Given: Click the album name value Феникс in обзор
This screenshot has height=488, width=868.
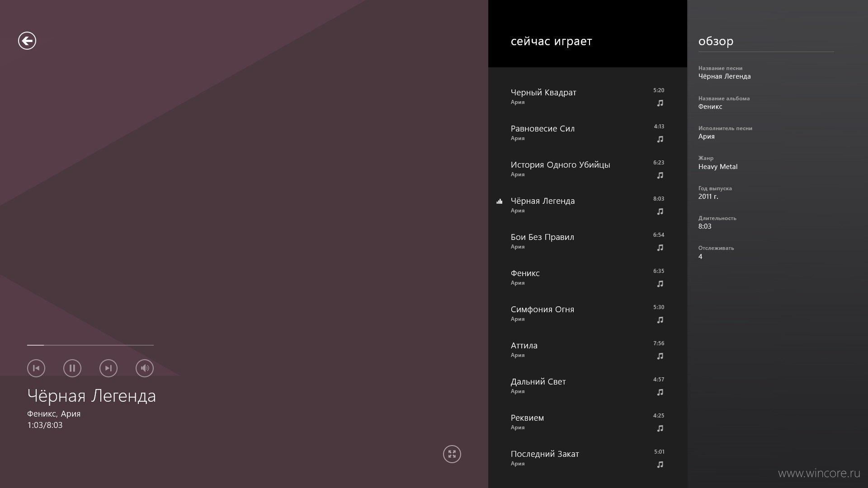Looking at the screenshot, I should tap(710, 107).
